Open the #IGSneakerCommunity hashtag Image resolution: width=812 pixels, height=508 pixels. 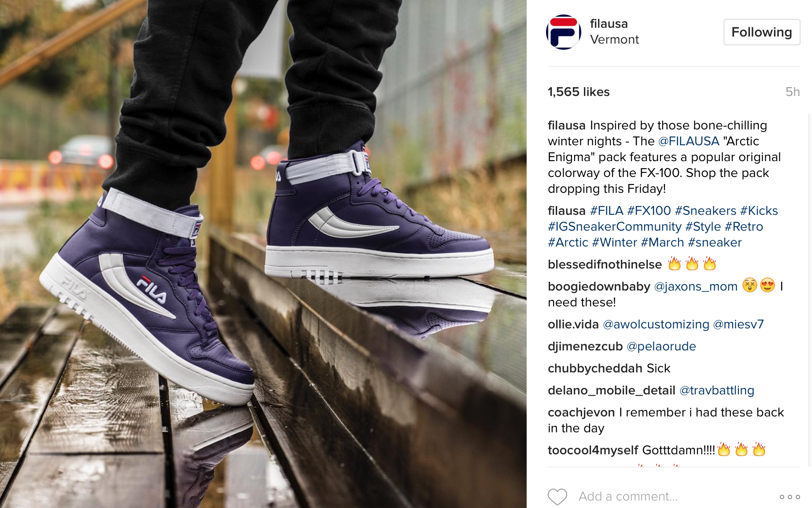[x=615, y=227]
